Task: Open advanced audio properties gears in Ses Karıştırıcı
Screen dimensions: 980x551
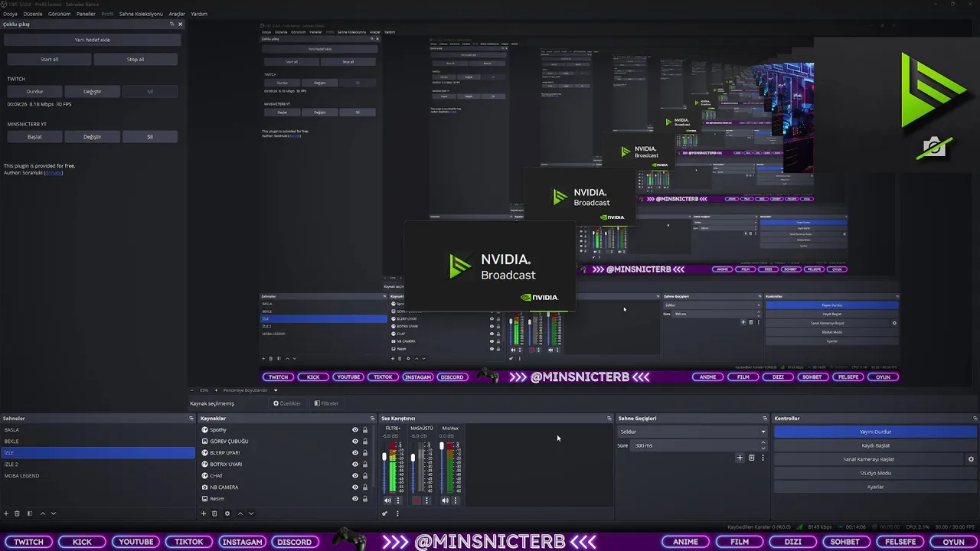Action: [x=385, y=514]
